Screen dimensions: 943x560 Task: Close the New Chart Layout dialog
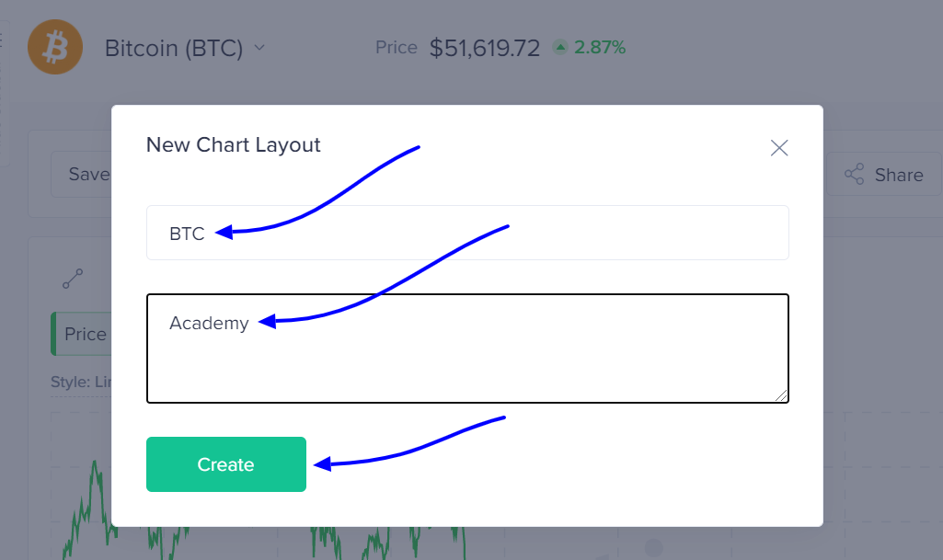(x=779, y=148)
